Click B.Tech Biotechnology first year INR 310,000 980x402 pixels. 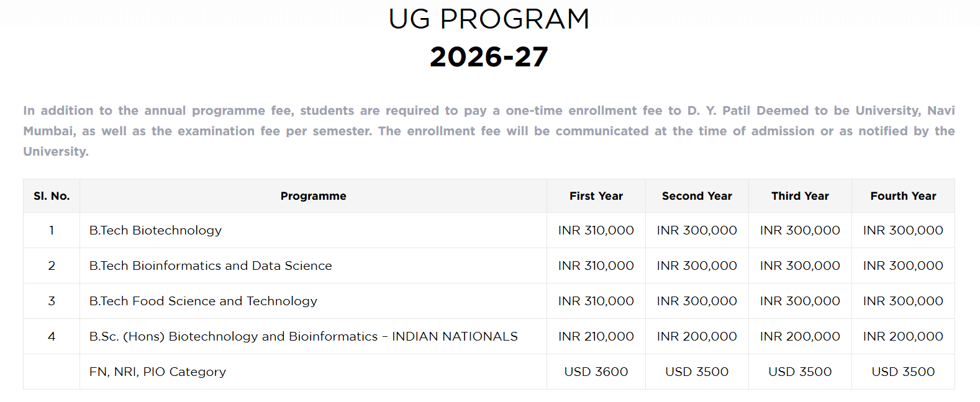[x=596, y=230]
